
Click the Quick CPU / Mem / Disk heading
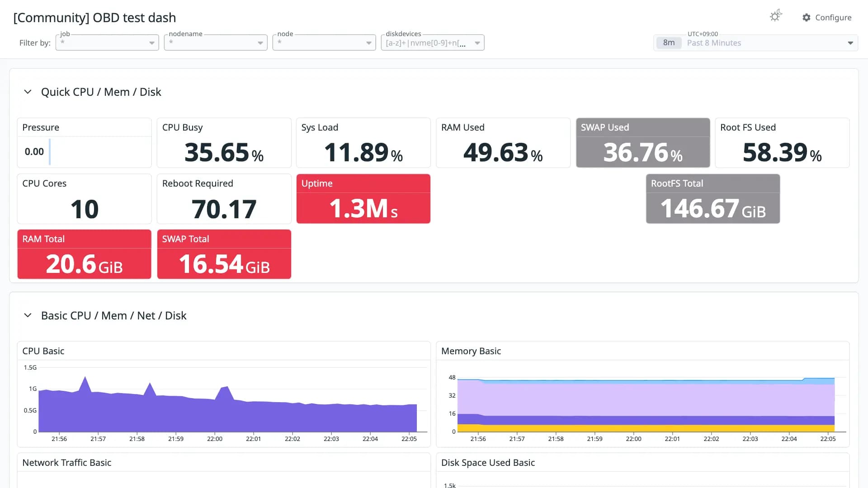[x=101, y=92]
